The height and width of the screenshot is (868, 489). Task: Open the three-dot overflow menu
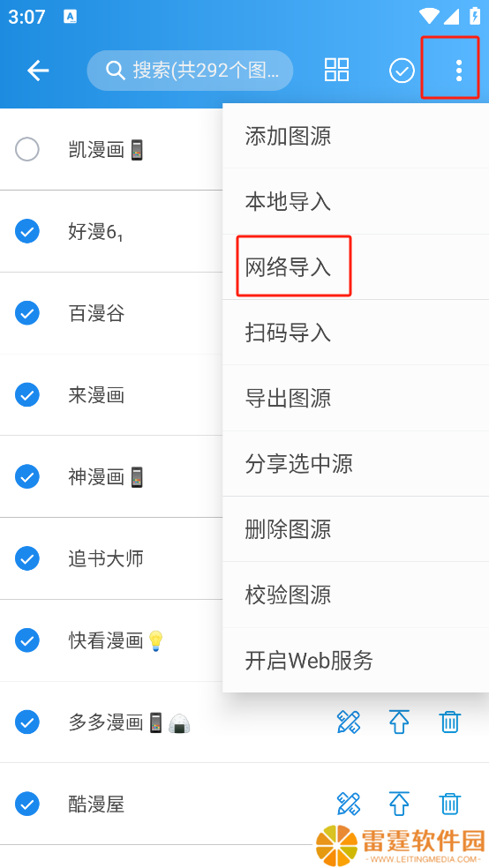458,71
